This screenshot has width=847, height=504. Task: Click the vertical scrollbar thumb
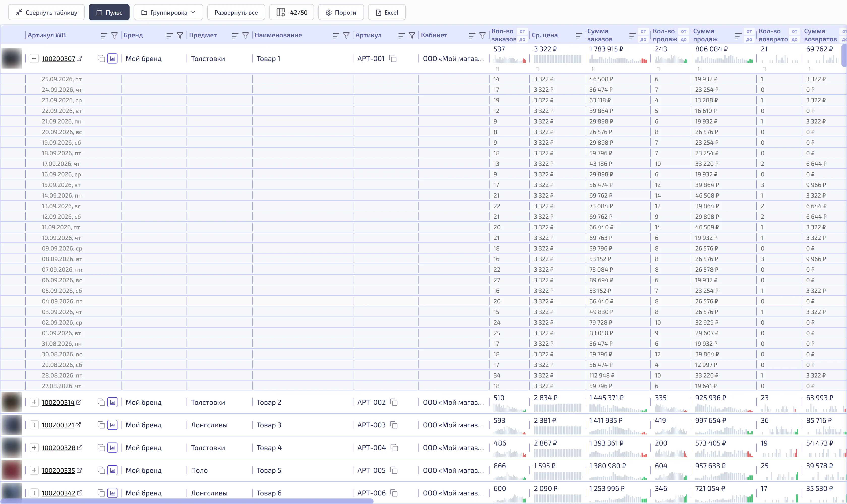tap(844, 55)
